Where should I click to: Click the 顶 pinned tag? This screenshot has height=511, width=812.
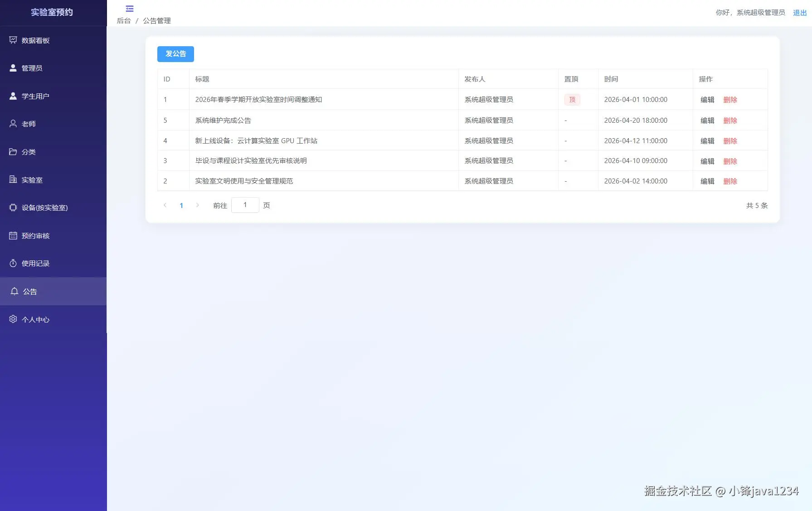click(572, 100)
